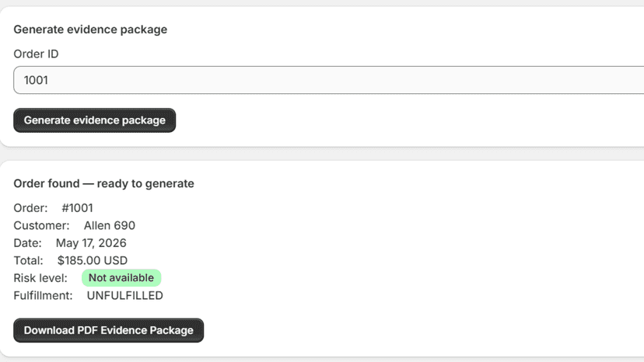Focus the Order ID input field
Image resolution: width=644 pixels, height=362 pixels.
click(328, 80)
